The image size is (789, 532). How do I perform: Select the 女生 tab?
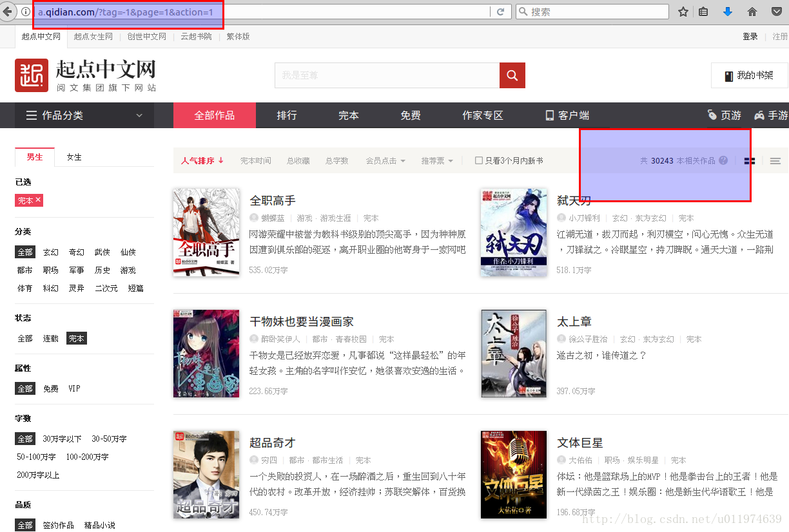[74, 157]
